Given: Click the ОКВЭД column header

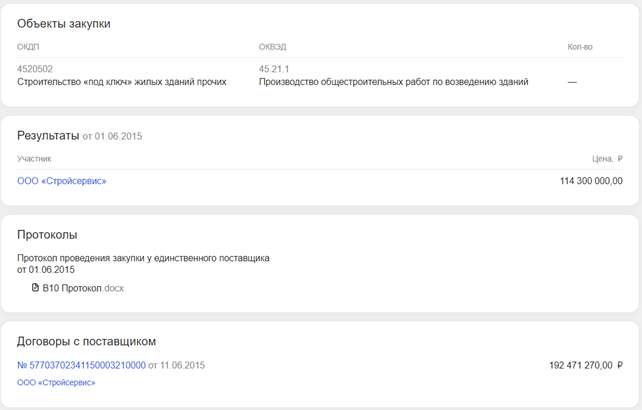Looking at the screenshot, I should (272, 47).
